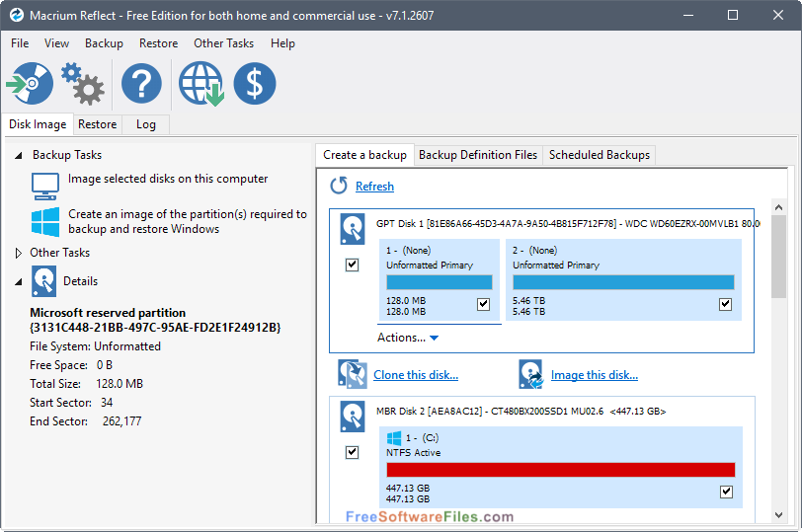Image resolution: width=802 pixels, height=532 pixels.
Task: Click the Refresh link
Action: 374,187
